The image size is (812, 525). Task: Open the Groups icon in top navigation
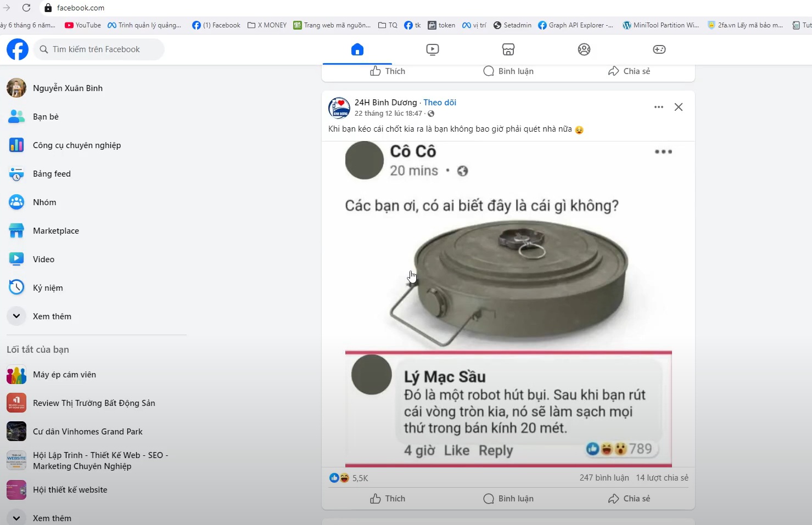(584, 49)
